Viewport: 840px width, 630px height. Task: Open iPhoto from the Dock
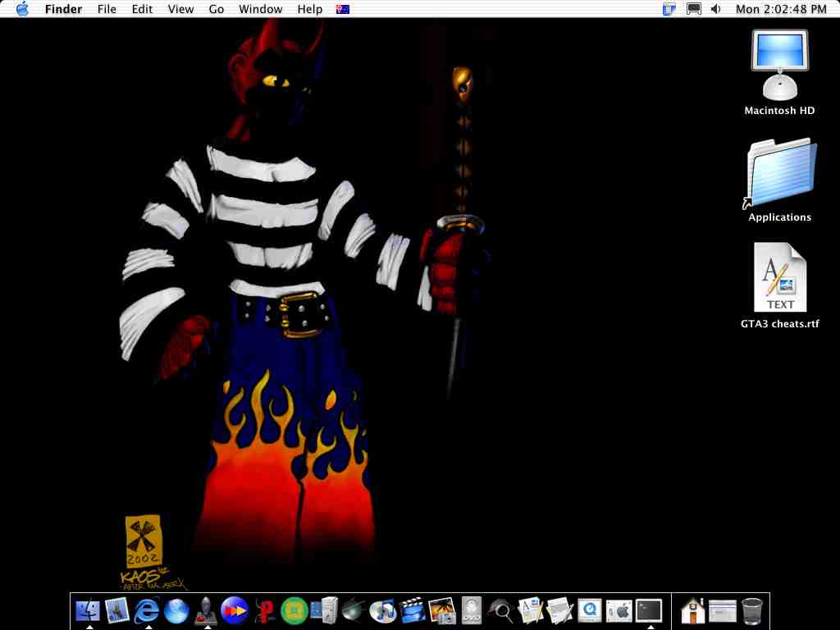pos(442,610)
